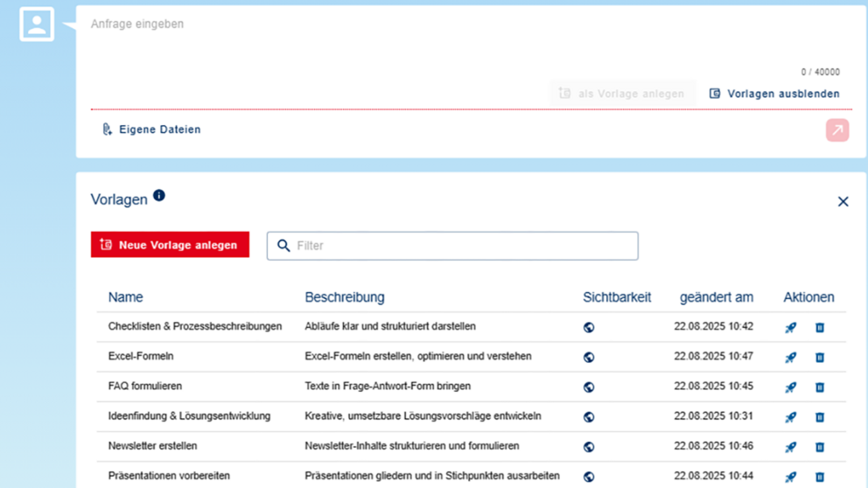This screenshot has width=868, height=488.
Task: Click the search magnifier icon in Filter
Action: 283,246
